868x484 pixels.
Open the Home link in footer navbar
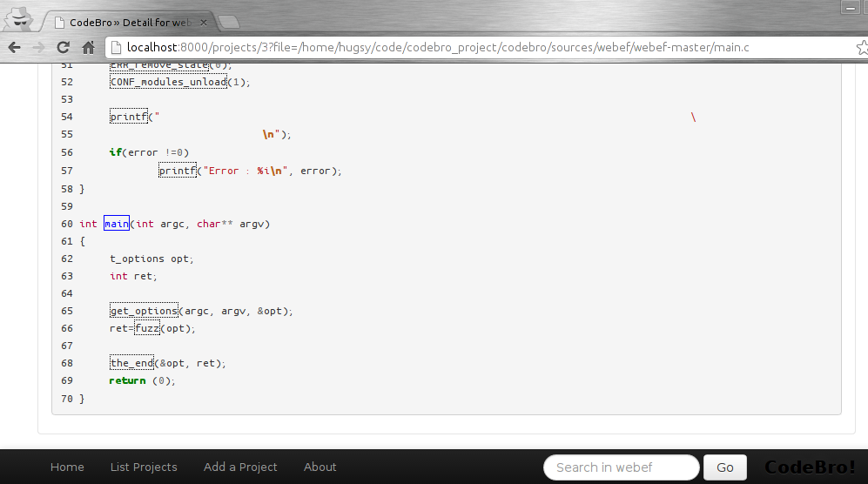point(68,467)
